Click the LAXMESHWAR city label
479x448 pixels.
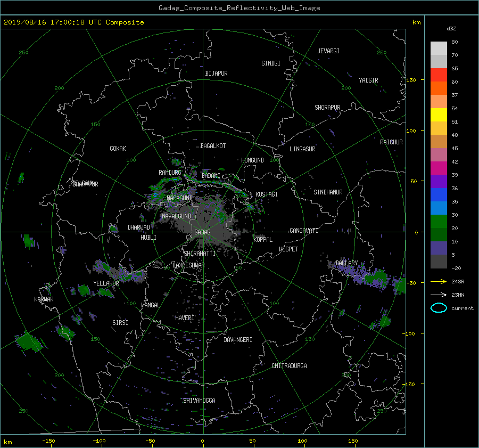188,265
